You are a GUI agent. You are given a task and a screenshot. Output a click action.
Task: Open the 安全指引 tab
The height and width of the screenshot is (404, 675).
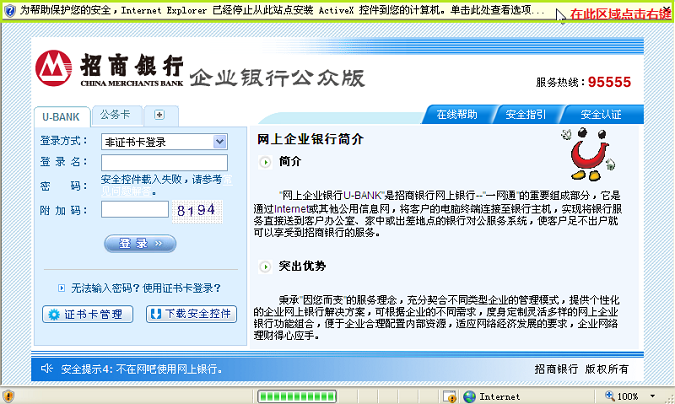coord(526,115)
